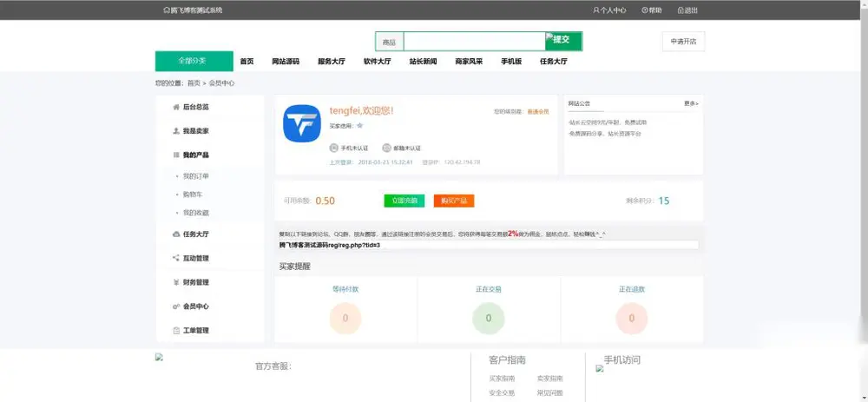The width and height of the screenshot is (868, 402).
Task: Click 更多> in the 网站公告 panel
Action: [691, 103]
